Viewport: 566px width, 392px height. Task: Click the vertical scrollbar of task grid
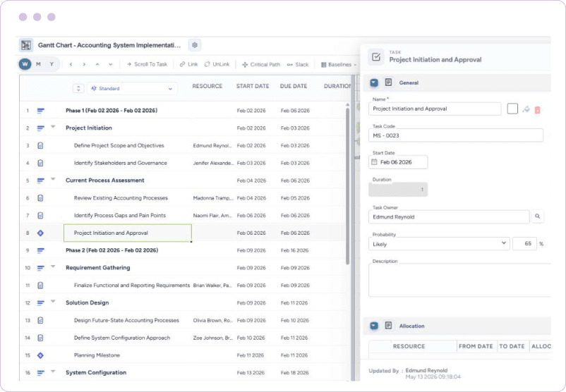tap(348, 185)
